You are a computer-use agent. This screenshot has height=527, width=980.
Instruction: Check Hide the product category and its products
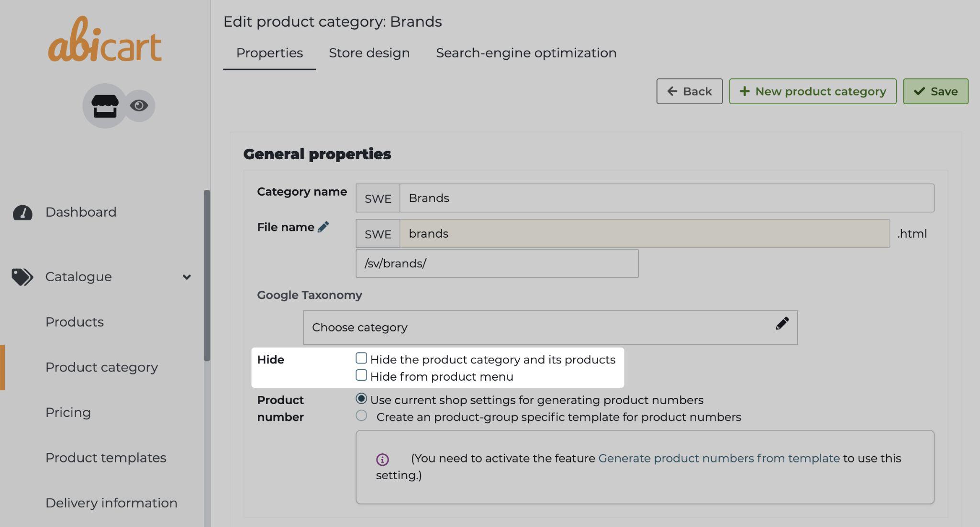(361, 358)
